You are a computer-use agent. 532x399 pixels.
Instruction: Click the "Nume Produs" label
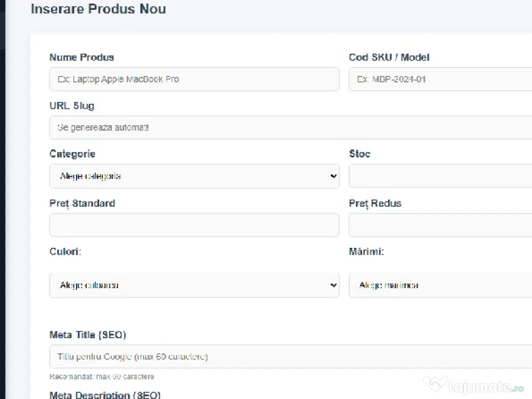click(82, 57)
